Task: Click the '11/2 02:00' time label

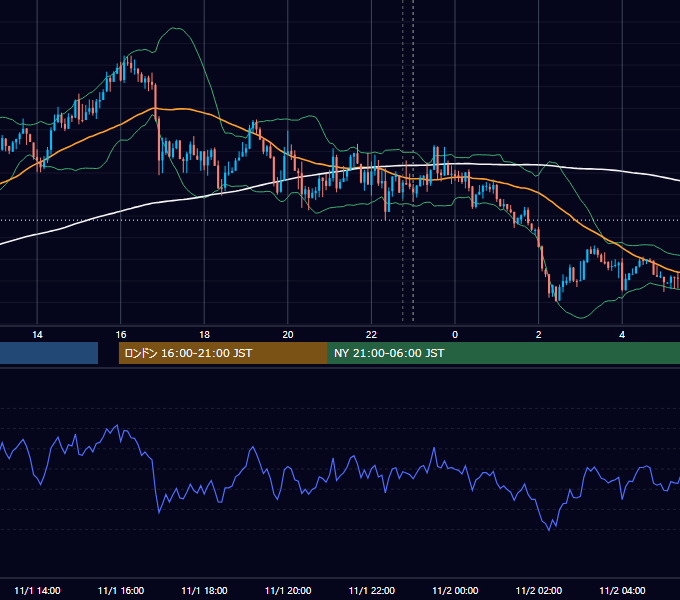Action: pos(539,590)
